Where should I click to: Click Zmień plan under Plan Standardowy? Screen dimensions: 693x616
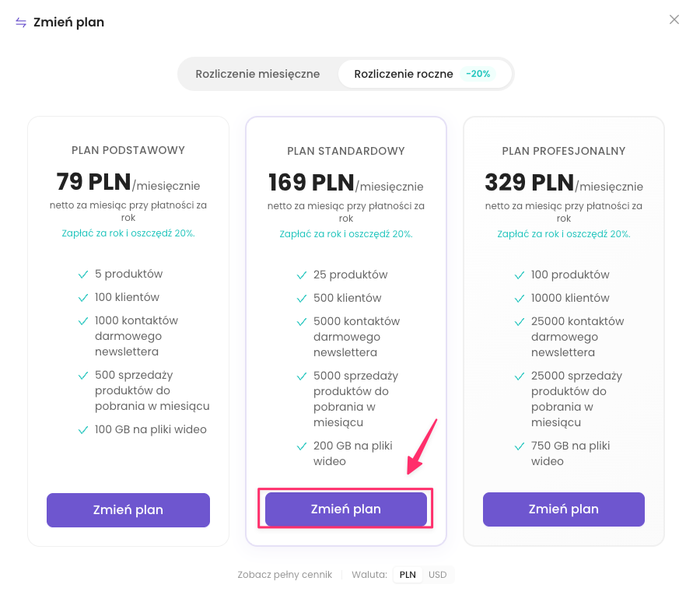pyautogui.click(x=346, y=509)
